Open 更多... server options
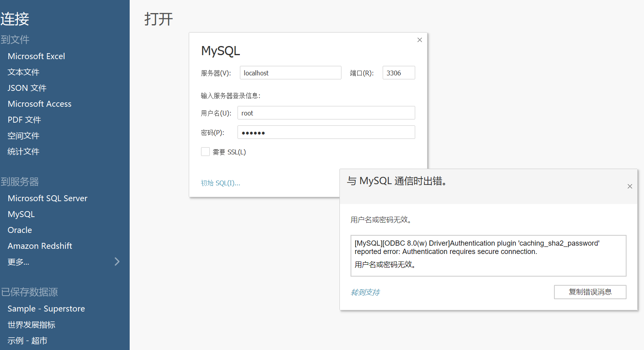Viewport: 644px width, 350px height. (18, 262)
